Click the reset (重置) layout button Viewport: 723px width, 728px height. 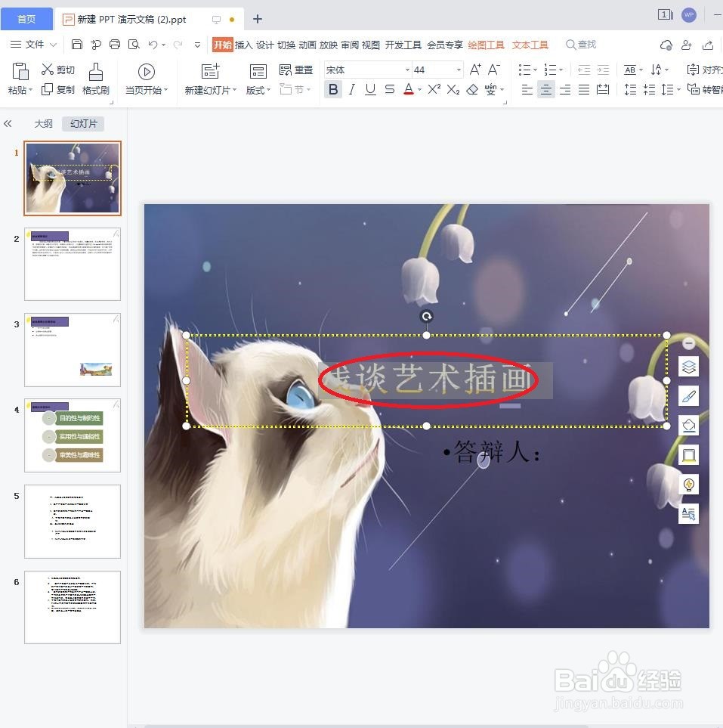(x=296, y=70)
